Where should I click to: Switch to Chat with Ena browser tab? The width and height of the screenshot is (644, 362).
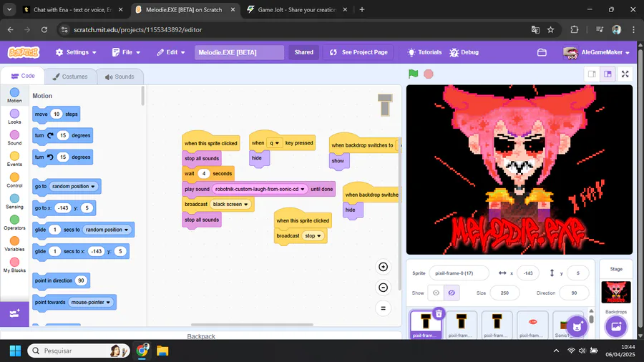click(73, 9)
